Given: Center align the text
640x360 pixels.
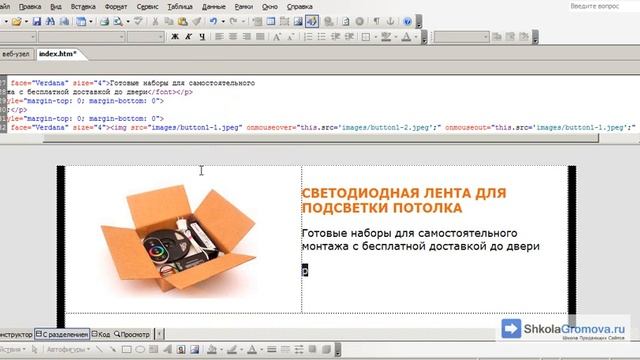Looking at the screenshot, I should pos(233,37).
